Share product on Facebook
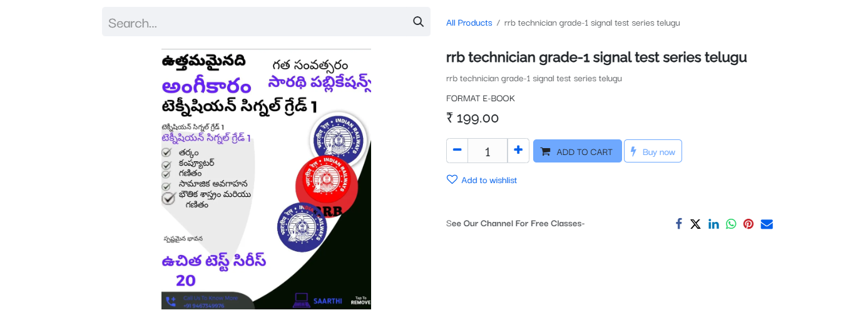The image size is (868, 335). (678, 224)
